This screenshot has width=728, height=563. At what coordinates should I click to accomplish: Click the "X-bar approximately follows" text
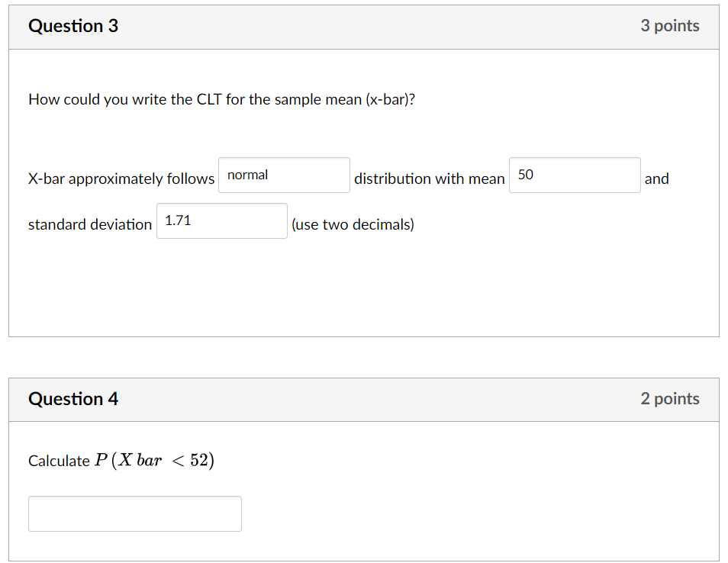click(x=121, y=179)
